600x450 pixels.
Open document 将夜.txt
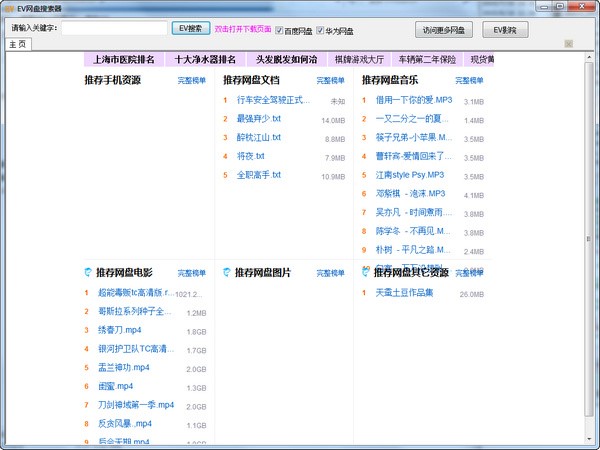click(251, 156)
